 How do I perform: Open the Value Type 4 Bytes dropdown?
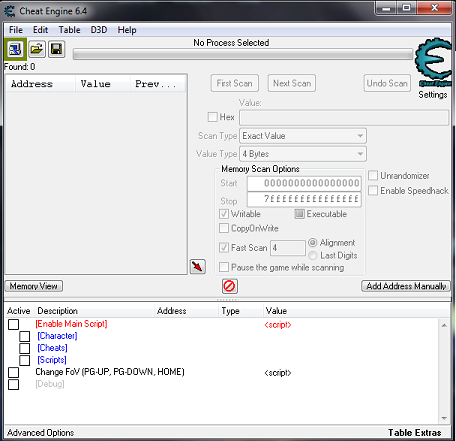(x=303, y=154)
